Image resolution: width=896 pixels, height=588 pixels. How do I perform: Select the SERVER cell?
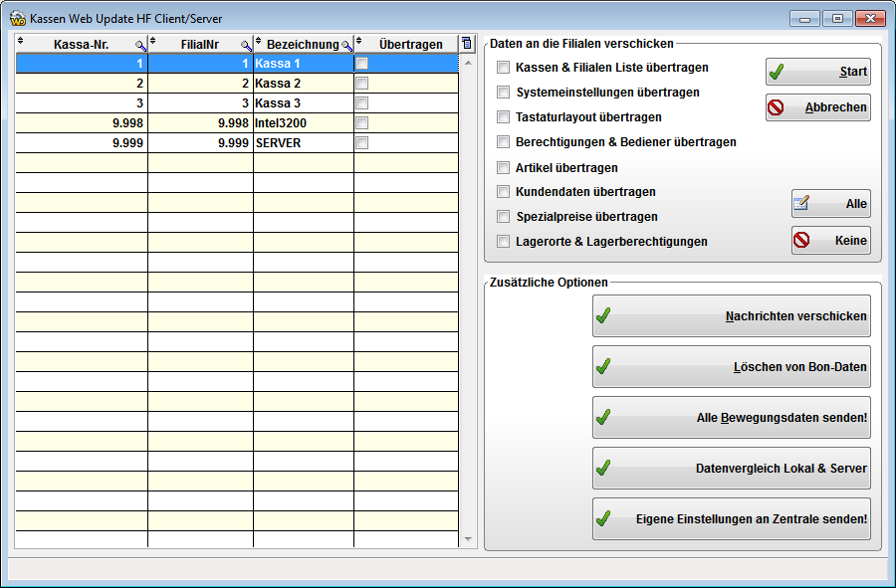click(304, 143)
